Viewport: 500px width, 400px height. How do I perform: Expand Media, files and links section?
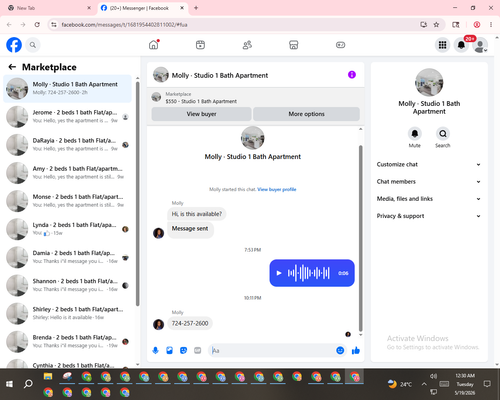[x=429, y=199]
